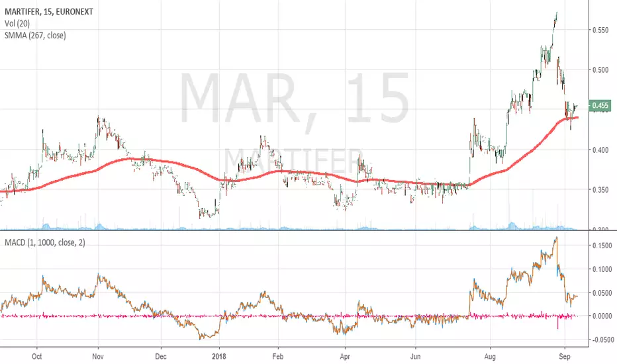
Task: Select the pink MACD histogram zero line
Action: 289,316
